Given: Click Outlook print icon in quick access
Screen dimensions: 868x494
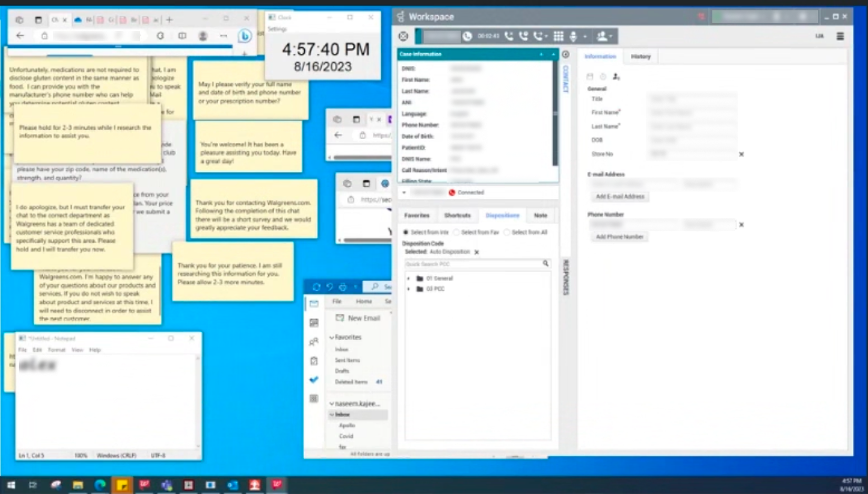Looking at the screenshot, I should tap(343, 287).
